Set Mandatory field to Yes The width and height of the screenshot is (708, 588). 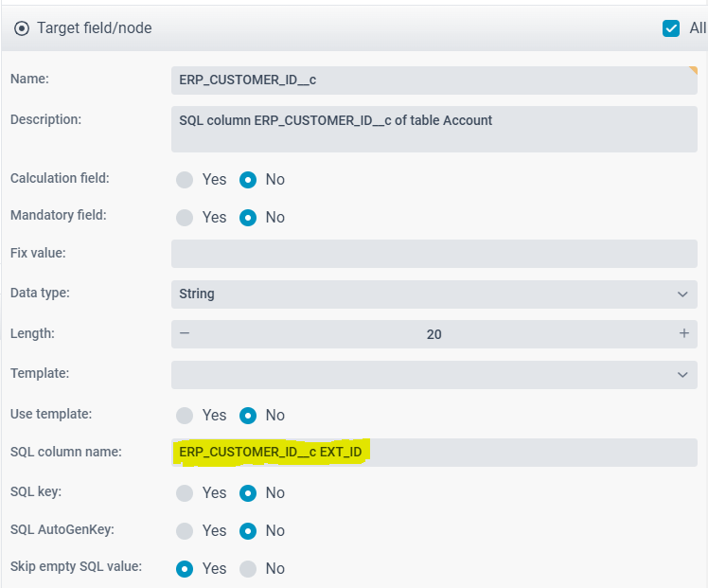tap(185, 218)
